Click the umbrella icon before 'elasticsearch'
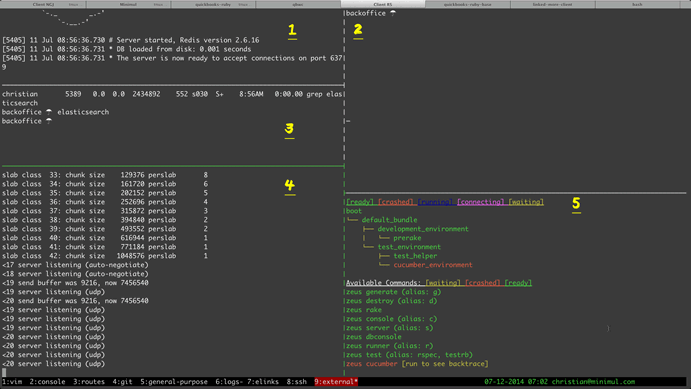 click(x=48, y=112)
